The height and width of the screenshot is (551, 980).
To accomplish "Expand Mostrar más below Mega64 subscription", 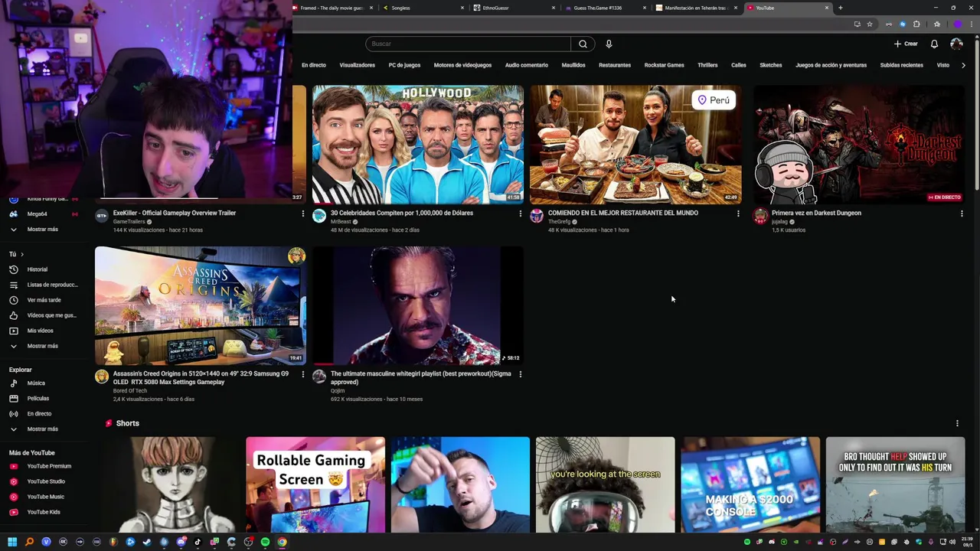I will (x=43, y=229).
